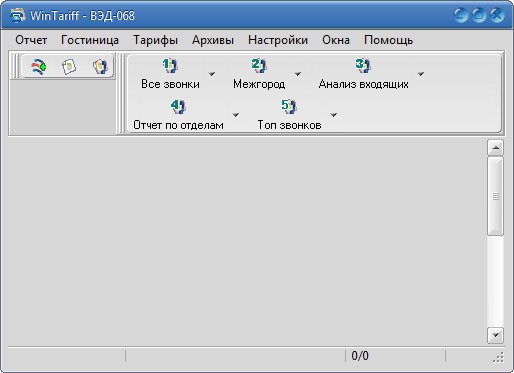Expand the Все звонки dropdown arrow
The width and height of the screenshot is (514, 373).
[x=212, y=74]
